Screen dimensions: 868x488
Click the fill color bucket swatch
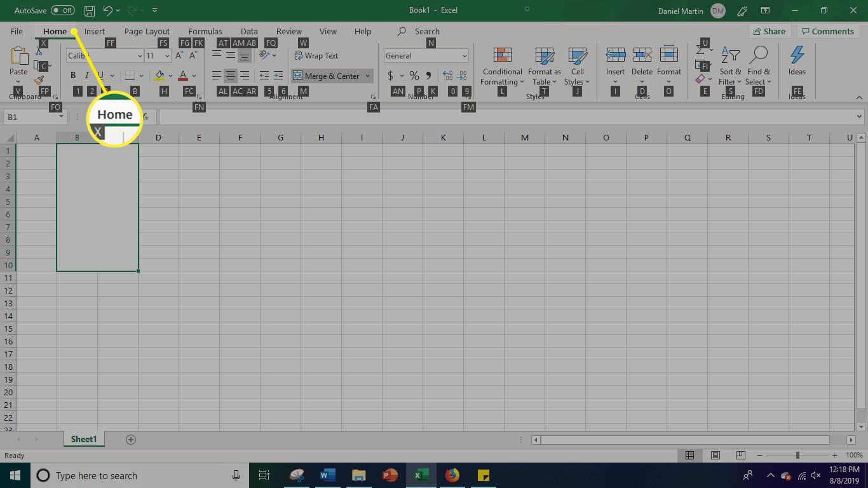[x=159, y=76]
